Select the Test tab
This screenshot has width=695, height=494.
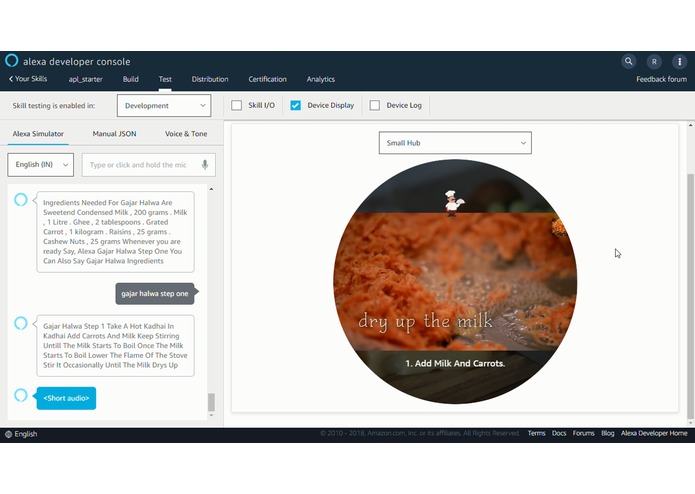[x=165, y=79]
